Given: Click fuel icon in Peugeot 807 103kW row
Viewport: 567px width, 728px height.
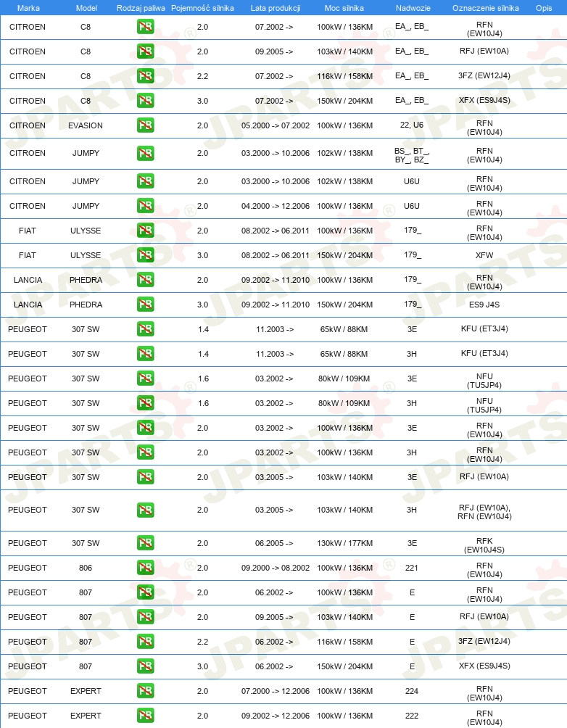Looking at the screenshot, I should (x=145, y=616).
